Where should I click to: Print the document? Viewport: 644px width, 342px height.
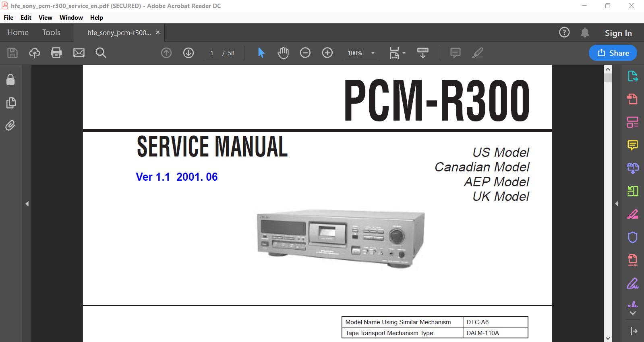point(56,53)
